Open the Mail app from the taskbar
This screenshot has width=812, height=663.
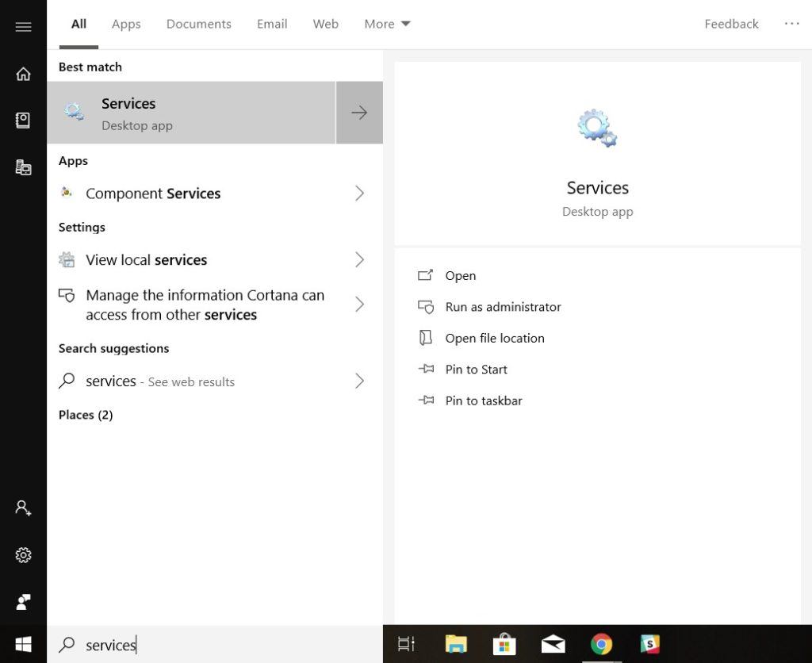pyautogui.click(x=553, y=644)
